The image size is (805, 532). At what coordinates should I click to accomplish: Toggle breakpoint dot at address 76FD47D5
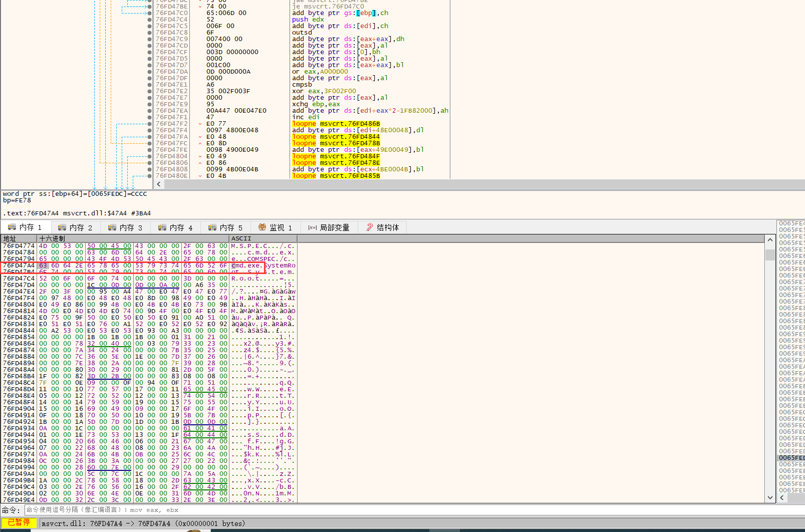click(x=149, y=59)
